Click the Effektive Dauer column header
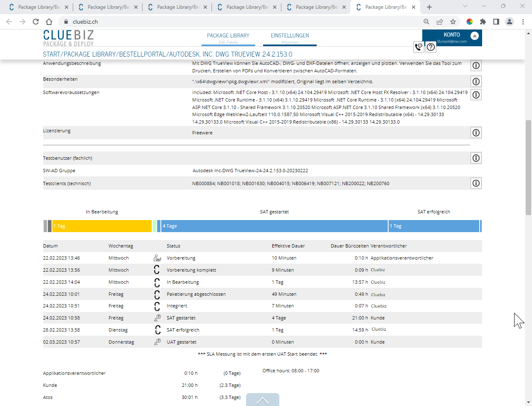Image resolution: width=532 pixels, height=406 pixels. [x=288, y=246]
